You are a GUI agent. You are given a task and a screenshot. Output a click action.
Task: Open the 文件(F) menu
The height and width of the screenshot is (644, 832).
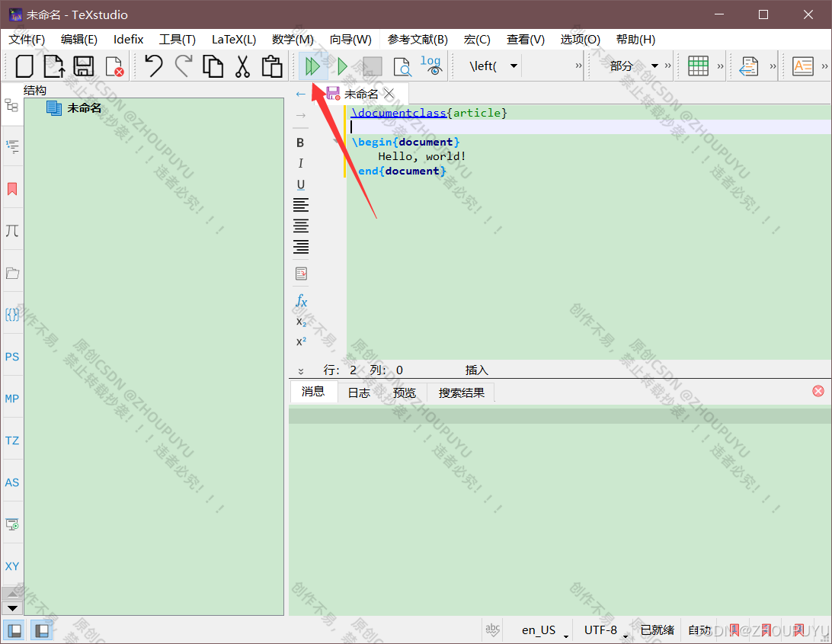[x=27, y=40]
